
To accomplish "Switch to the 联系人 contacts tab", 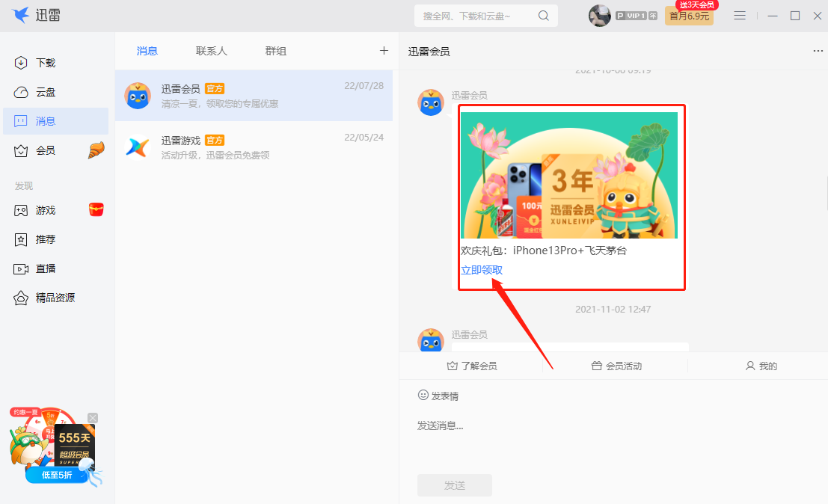I will point(211,50).
